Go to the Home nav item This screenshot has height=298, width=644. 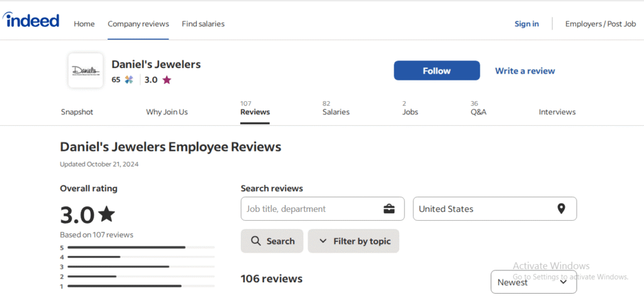(84, 24)
